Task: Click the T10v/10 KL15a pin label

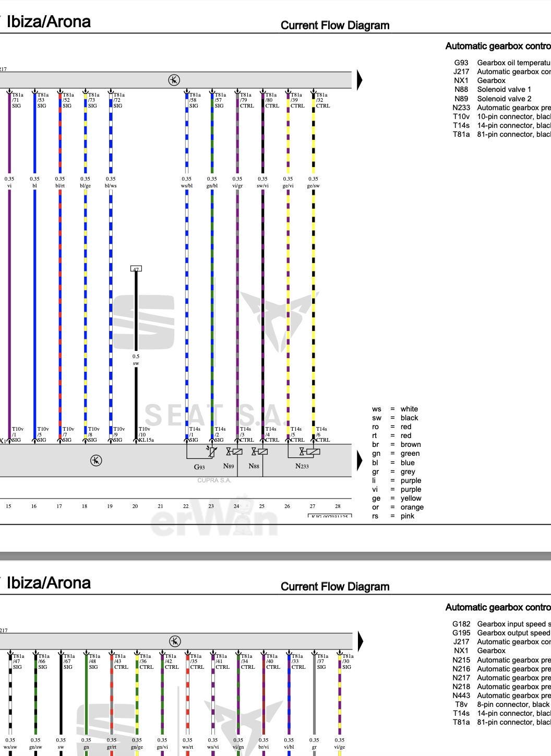Action: [x=146, y=434]
